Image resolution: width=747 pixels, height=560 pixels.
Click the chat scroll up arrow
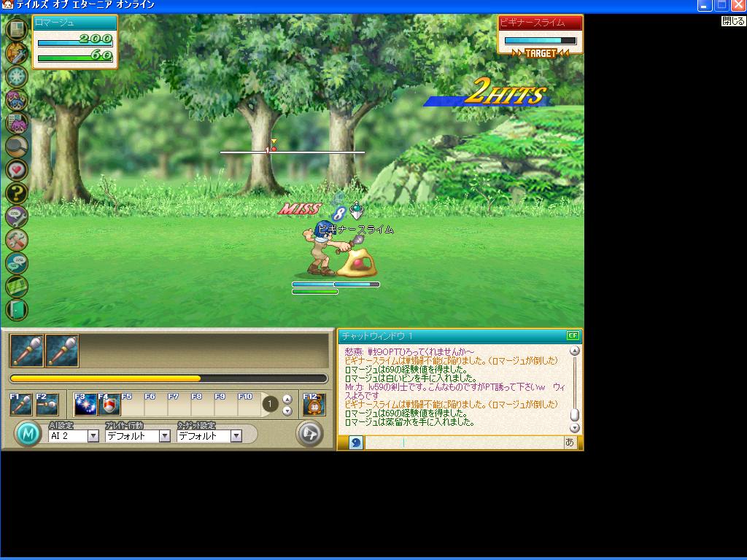(x=575, y=351)
